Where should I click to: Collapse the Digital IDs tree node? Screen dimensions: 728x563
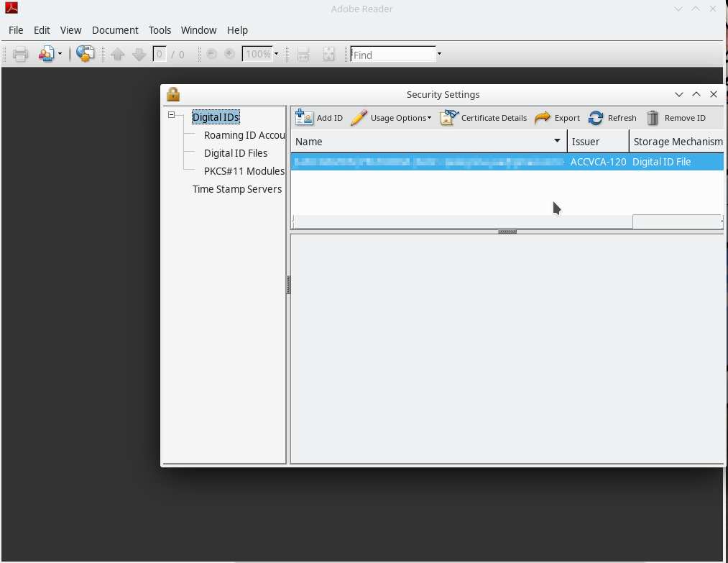[x=171, y=115]
